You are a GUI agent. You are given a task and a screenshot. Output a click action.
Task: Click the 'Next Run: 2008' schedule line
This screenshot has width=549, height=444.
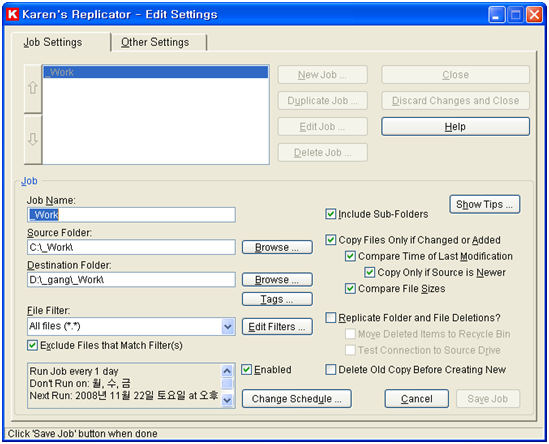click(x=124, y=396)
